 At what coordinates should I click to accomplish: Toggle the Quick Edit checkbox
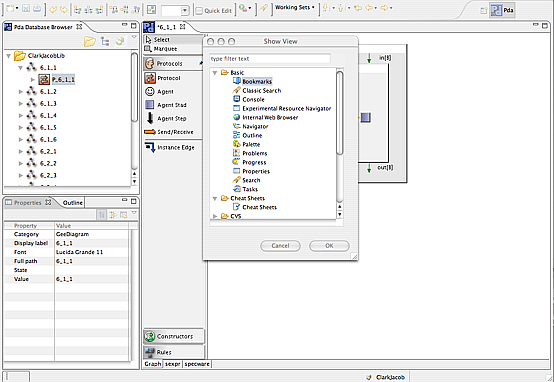point(199,11)
